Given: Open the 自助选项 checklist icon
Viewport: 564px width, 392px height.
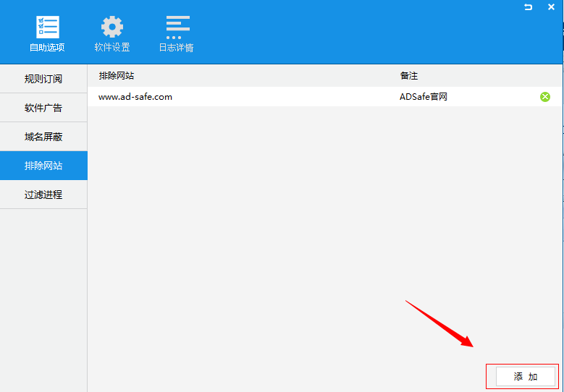Looking at the screenshot, I should [x=48, y=27].
